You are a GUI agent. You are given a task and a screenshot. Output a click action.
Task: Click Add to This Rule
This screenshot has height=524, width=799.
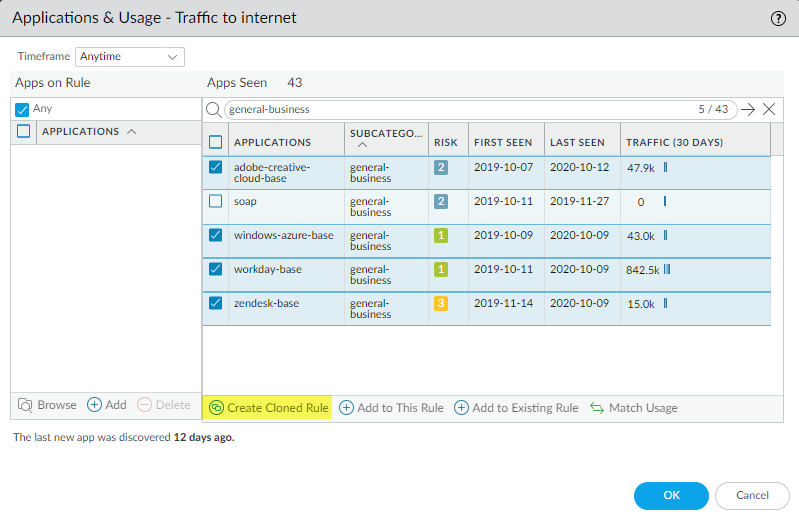391,407
